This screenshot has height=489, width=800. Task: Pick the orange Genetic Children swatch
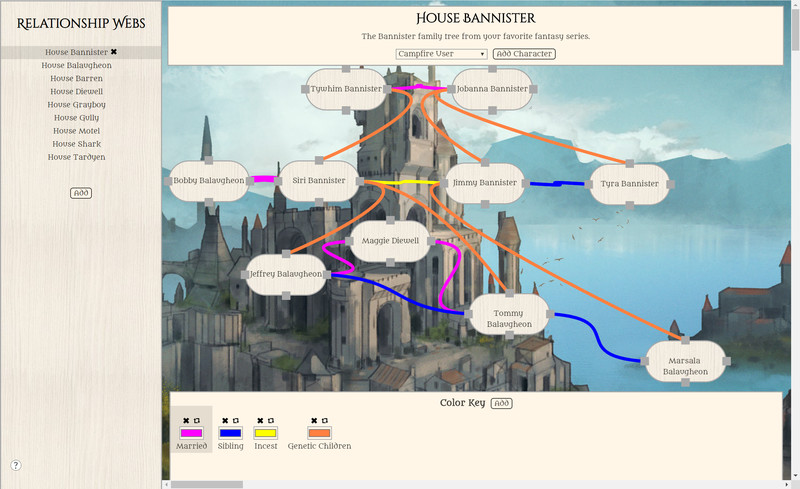pyautogui.click(x=319, y=433)
